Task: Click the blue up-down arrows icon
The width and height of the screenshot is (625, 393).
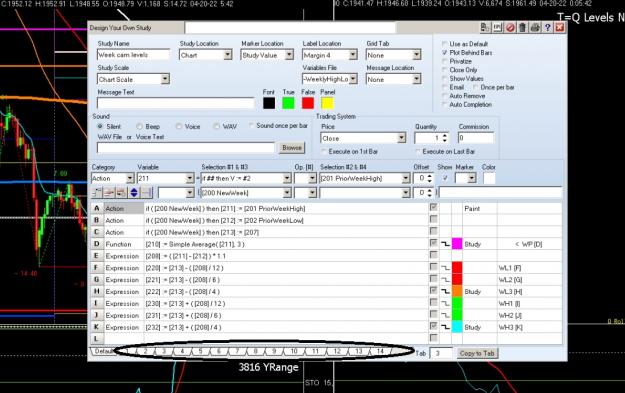Action: 134,193
